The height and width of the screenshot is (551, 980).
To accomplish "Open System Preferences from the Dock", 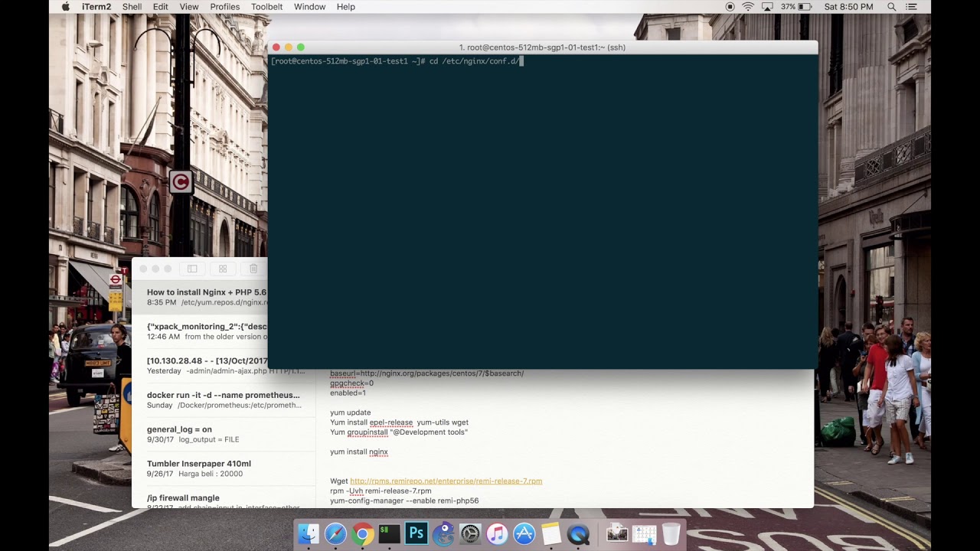I will [x=470, y=533].
